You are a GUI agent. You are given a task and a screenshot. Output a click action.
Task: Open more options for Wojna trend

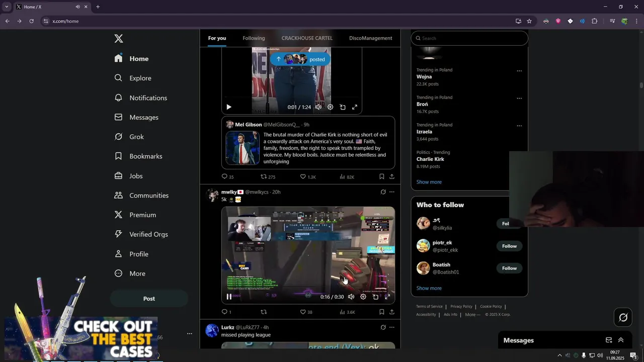(x=519, y=71)
